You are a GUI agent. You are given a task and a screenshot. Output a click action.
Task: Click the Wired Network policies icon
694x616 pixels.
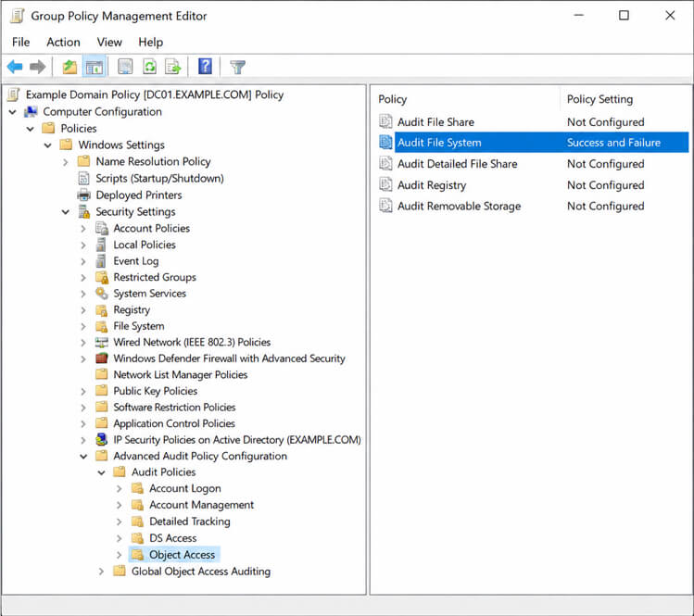[101, 342]
